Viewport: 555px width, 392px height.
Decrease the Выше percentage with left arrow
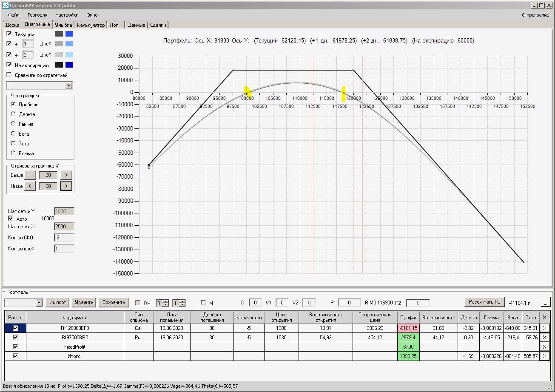click(30, 175)
